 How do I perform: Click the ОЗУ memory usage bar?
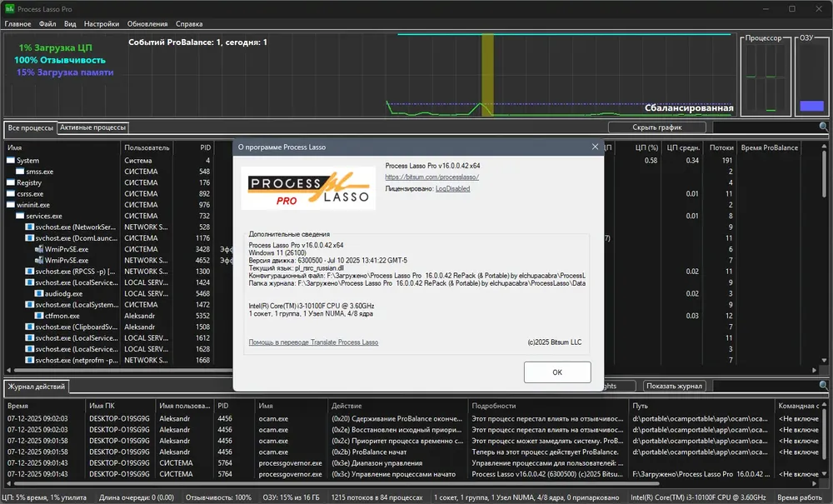click(x=811, y=106)
